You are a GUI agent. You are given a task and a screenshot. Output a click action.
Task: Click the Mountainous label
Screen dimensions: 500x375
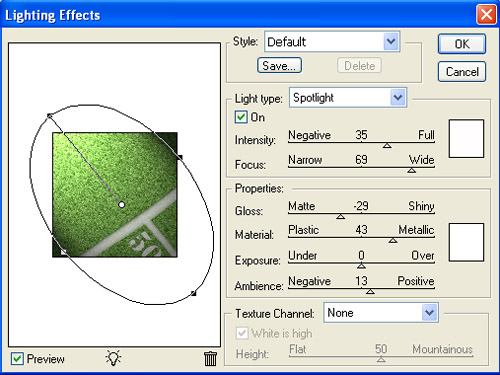click(442, 349)
